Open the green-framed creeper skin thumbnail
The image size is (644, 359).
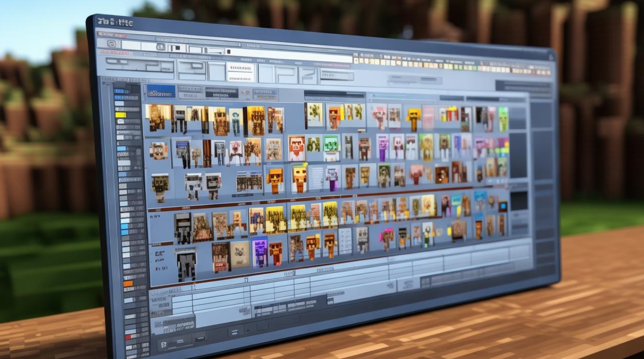coord(331,148)
